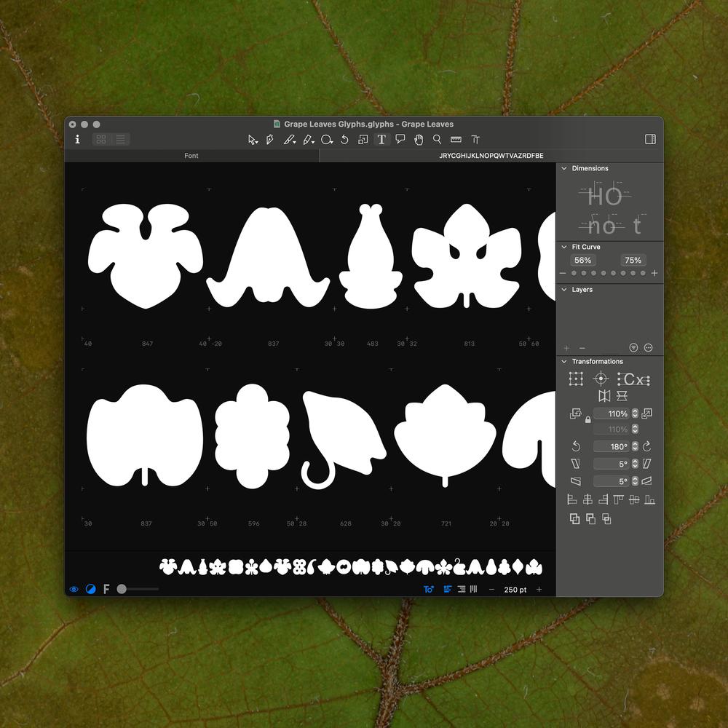This screenshot has width=728, height=728.
Task: Slant selection right by 5°
Action: coord(646,464)
